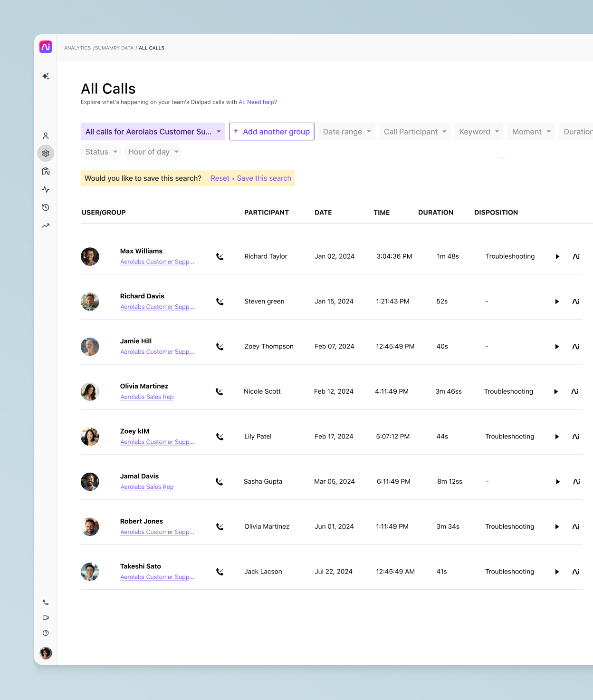Click the video meeting sidebar icon
Viewport: 593px width, 700px height.
[x=46, y=618]
